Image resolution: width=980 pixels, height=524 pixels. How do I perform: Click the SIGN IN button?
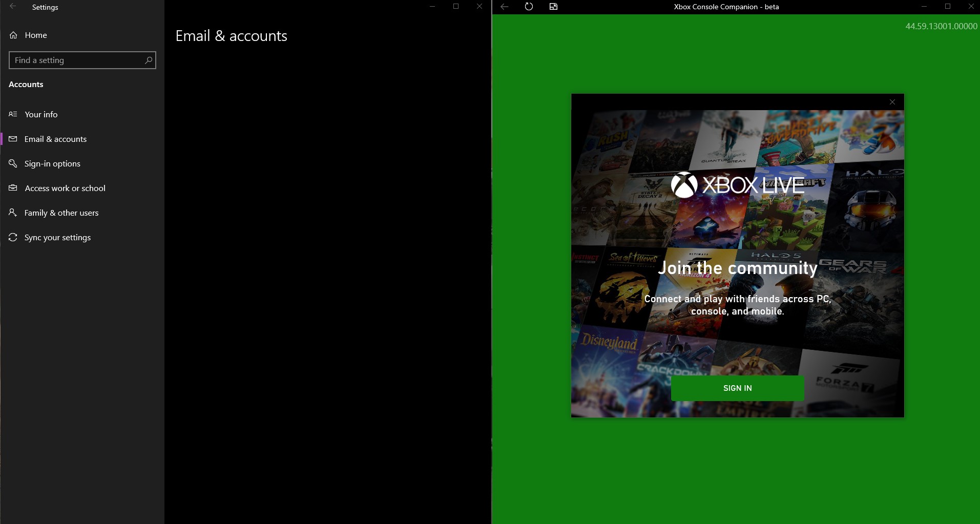pyautogui.click(x=737, y=388)
